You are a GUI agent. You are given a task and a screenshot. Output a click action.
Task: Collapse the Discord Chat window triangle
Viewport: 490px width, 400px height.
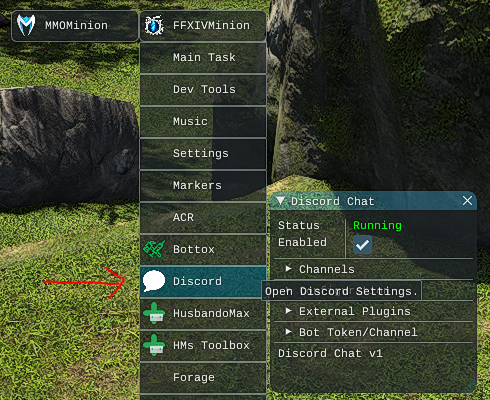(x=280, y=201)
